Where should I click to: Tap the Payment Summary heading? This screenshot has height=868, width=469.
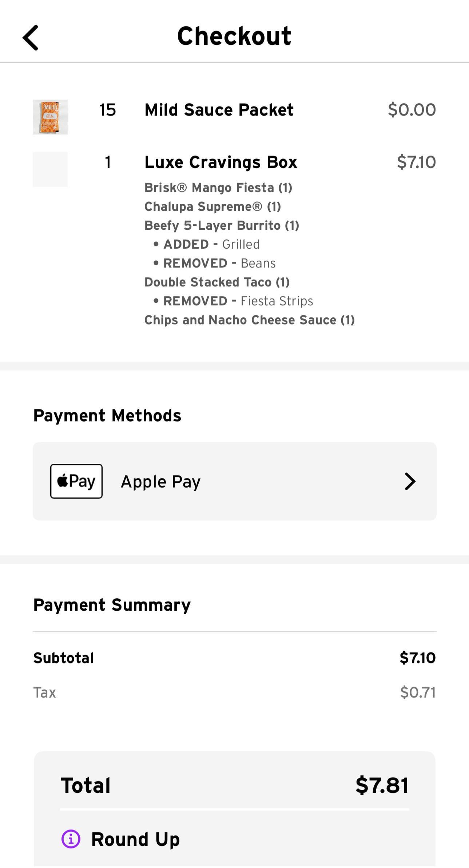tap(112, 605)
